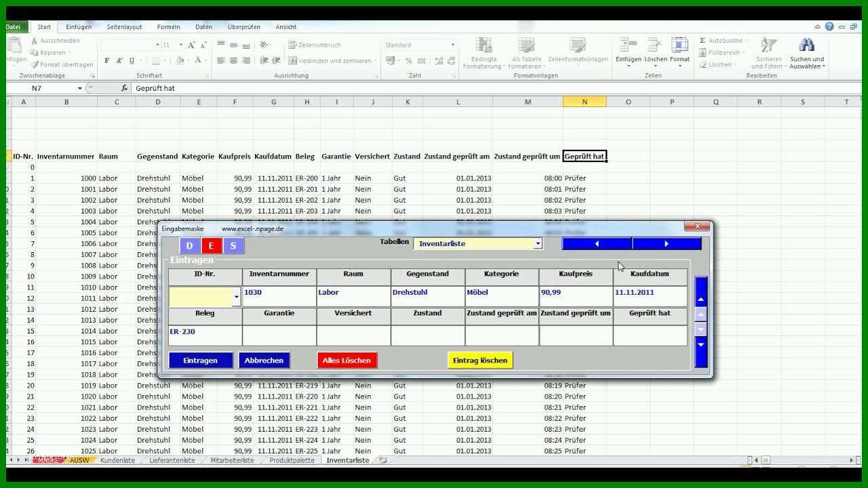Toggle underline formatting (U)

[x=132, y=60]
